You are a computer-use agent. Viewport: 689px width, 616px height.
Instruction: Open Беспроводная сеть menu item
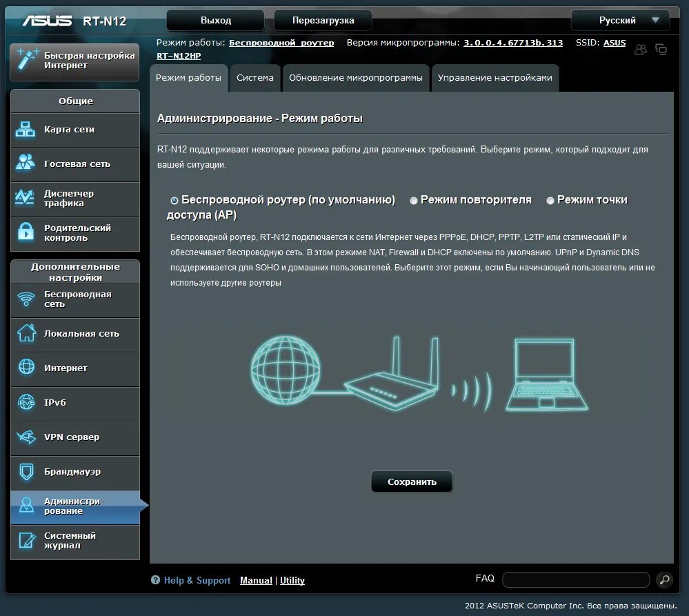[75, 299]
